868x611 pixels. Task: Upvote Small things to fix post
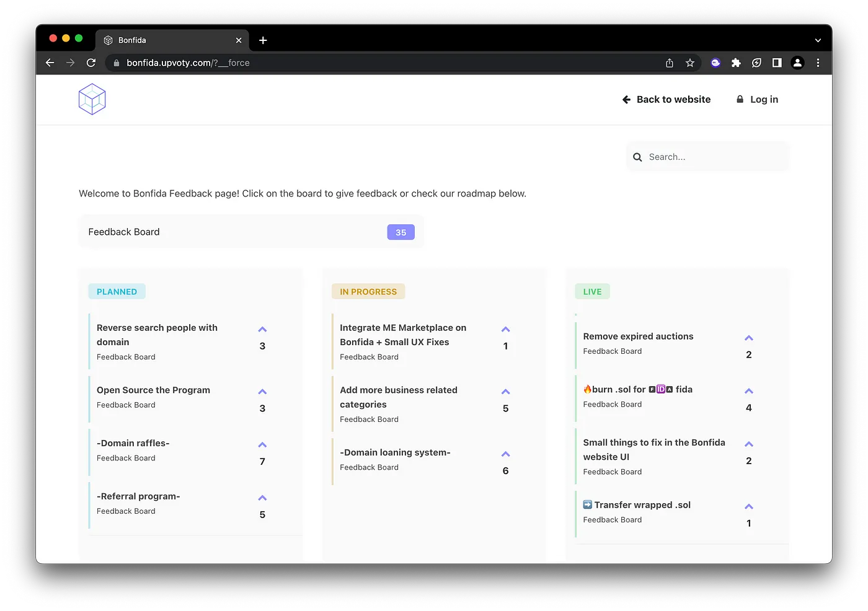click(x=748, y=444)
